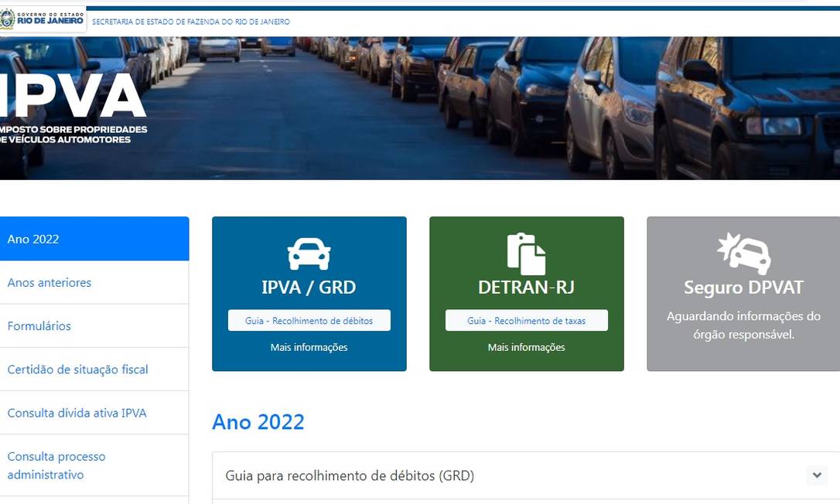Open Certidão de situação fiscal

tap(77, 369)
